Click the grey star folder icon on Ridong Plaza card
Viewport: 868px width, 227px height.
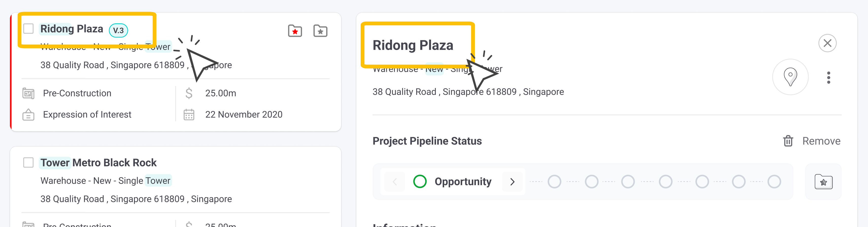320,31
